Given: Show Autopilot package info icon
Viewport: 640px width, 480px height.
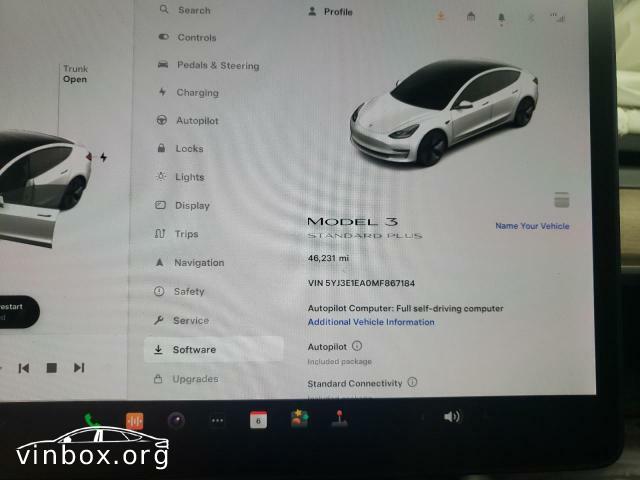Looking at the screenshot, I should (357, 346).
